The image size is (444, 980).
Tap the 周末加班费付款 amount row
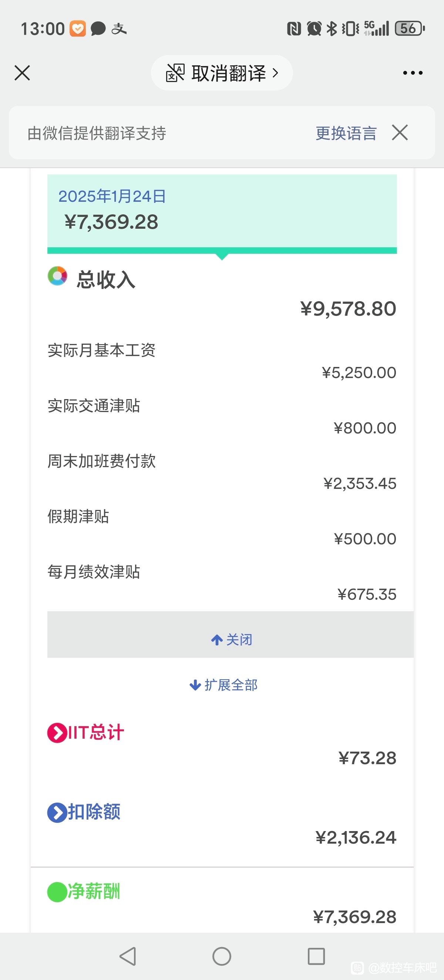click(x=222, y=472)
